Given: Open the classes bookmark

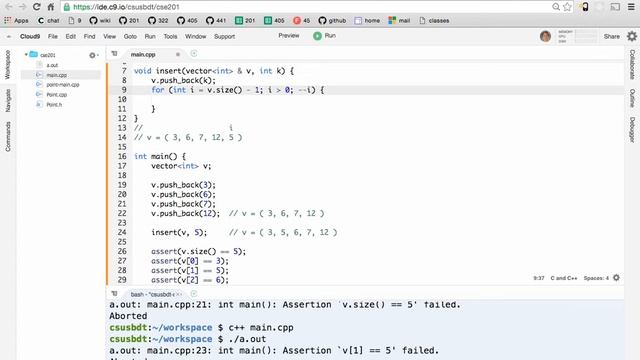Looking at the screenshot, I should (x=434, y=20).
